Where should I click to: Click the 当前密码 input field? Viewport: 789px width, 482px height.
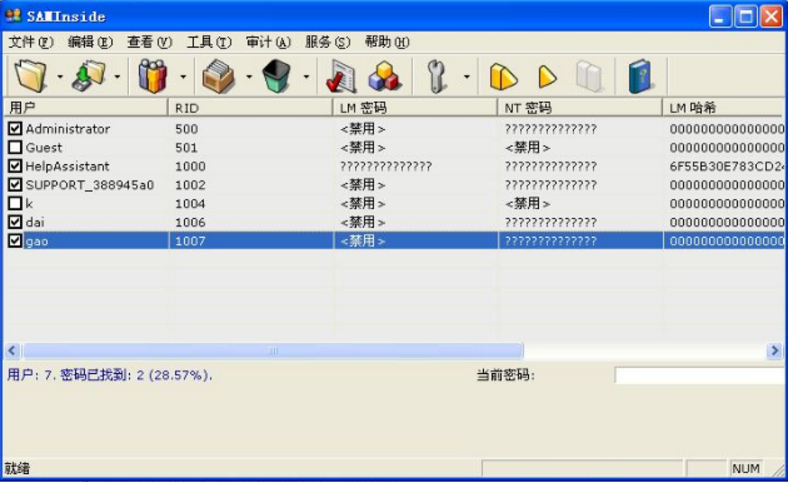tap(699, 375)
